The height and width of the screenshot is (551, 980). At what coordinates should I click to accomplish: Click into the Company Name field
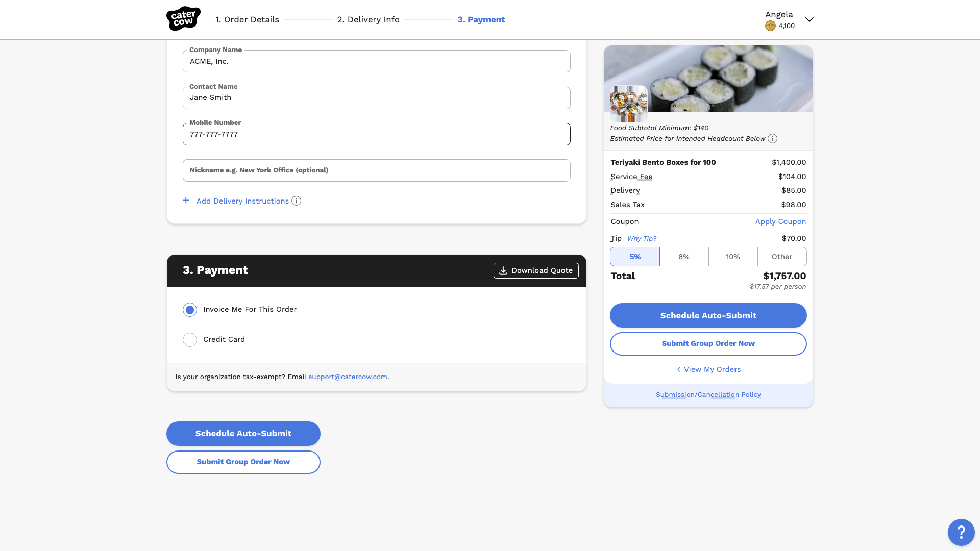(x=377, y=61)
